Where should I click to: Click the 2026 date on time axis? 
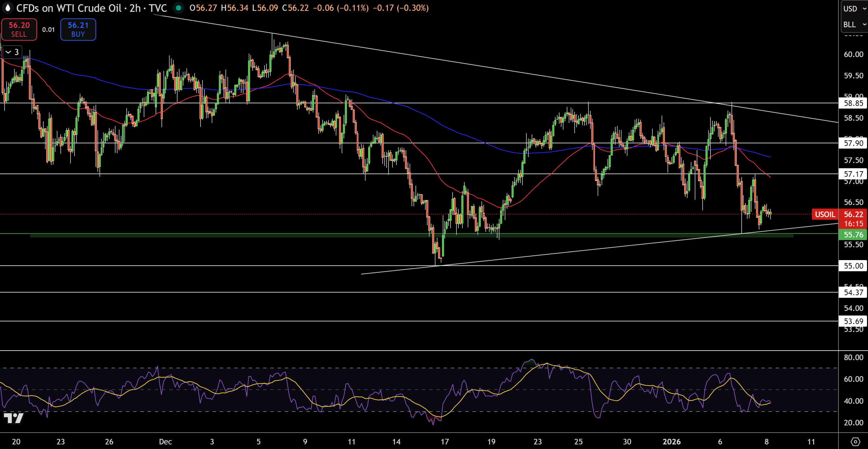coord(671,441)
